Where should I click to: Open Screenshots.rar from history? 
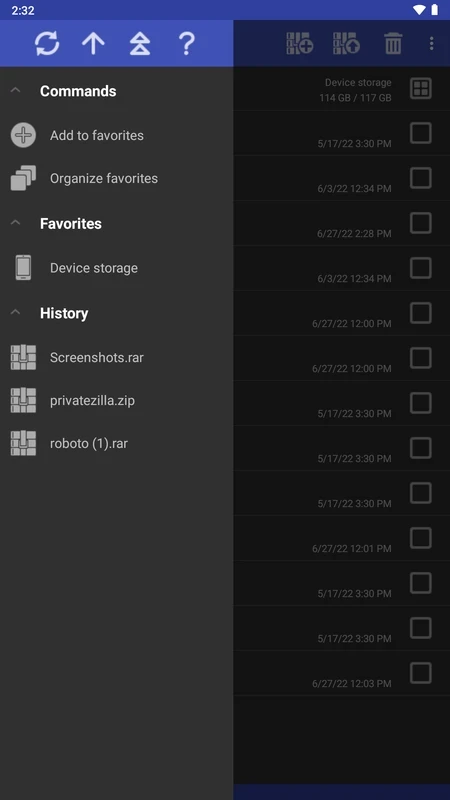click(x=117, y=357)
